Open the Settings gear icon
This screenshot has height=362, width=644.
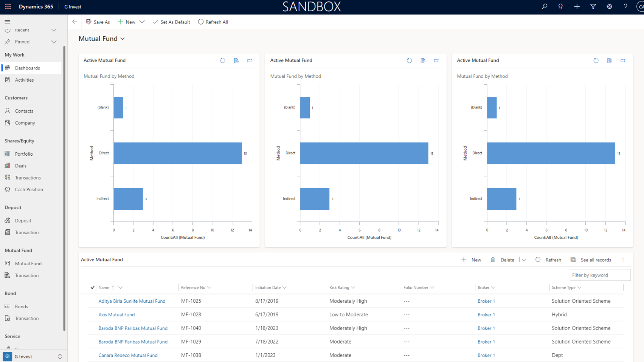click(609, 6)
